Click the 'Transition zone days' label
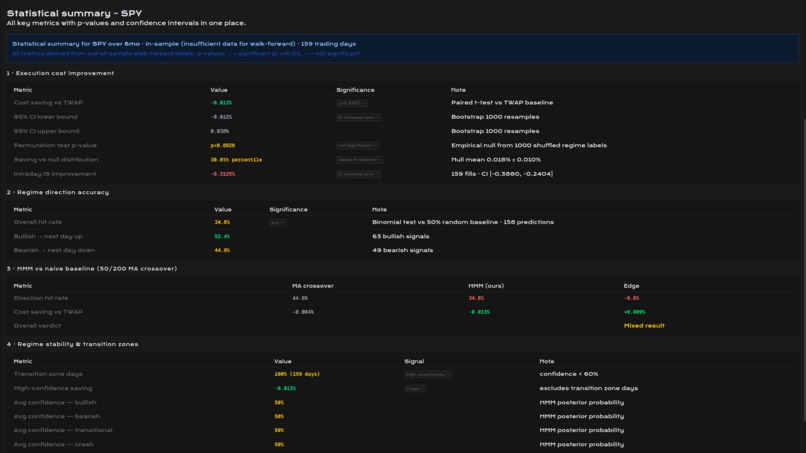806x453 pixels. (48, 374)
